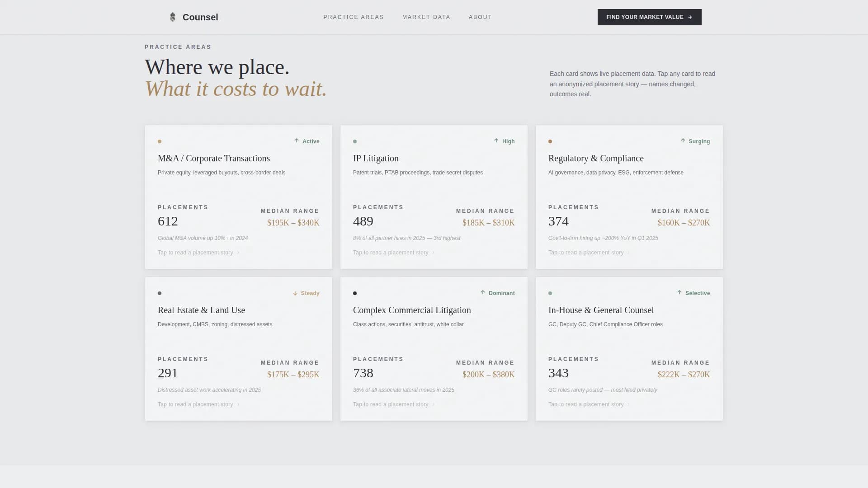868x488 pixels.
Task: Click chevron after Real Estate story link
Action: coord(238,404)
